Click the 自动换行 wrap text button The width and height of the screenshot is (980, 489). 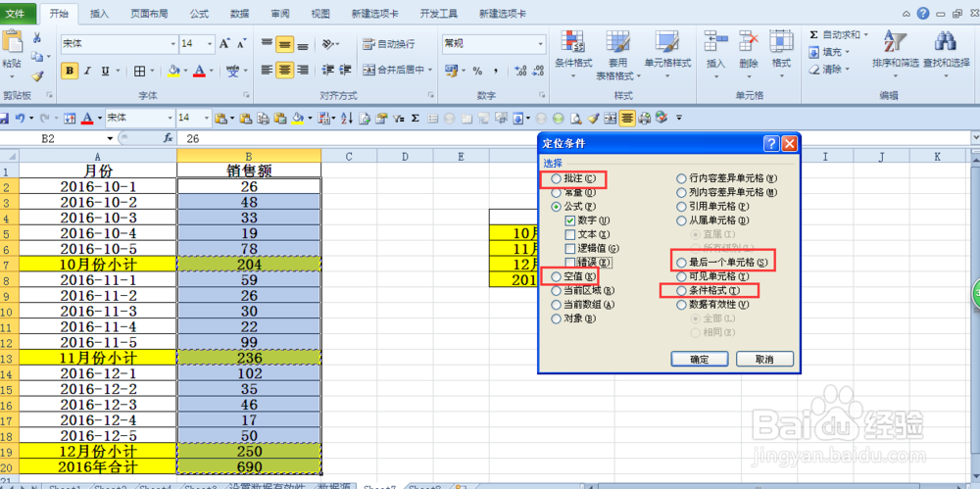389,44
